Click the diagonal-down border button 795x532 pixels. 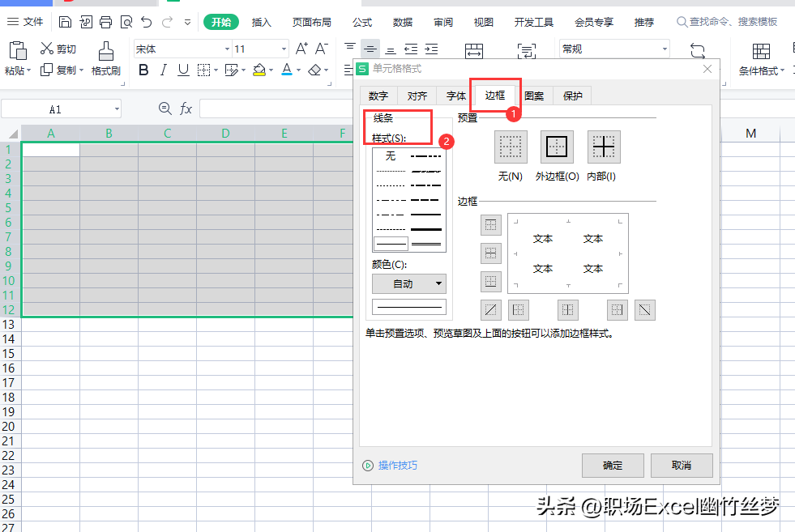[644, 309]
